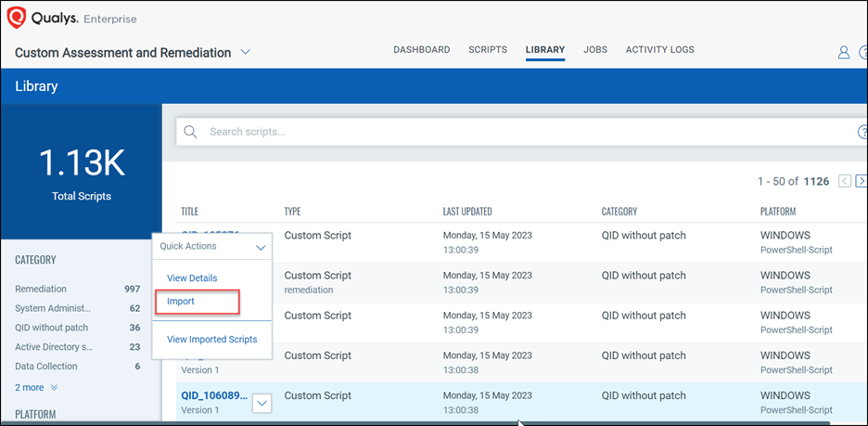Click the CATEGORY column header
The height and width of the screenshot is (426, 868).
click(619, 212)
